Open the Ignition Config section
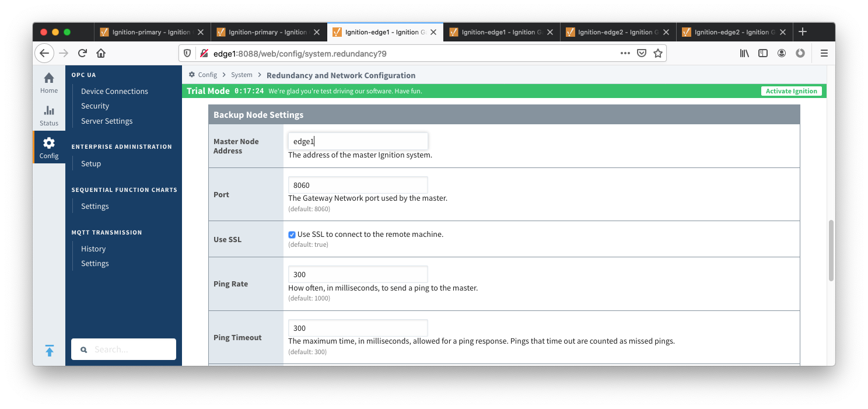This screenshot has height=409, width=868. point(49,148)
